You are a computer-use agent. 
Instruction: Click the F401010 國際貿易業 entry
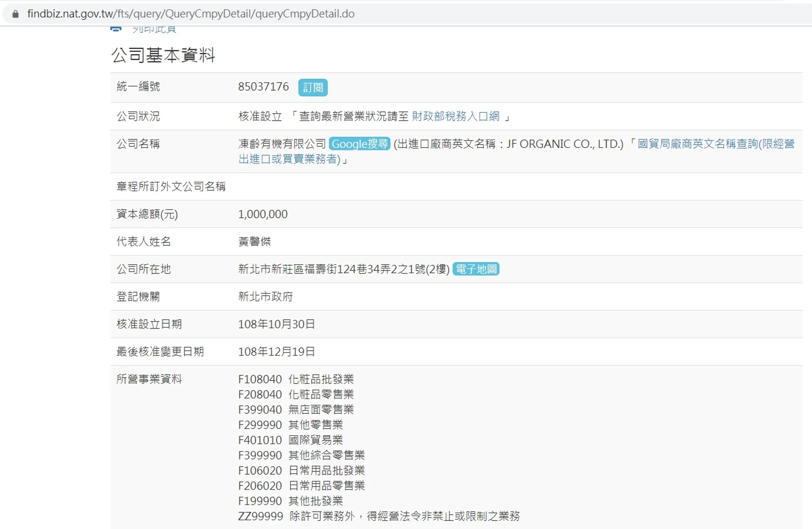(290, 440)
